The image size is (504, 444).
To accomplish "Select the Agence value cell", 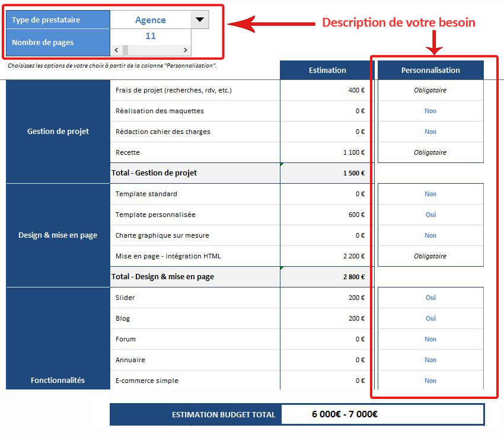I will coord(151,20).
